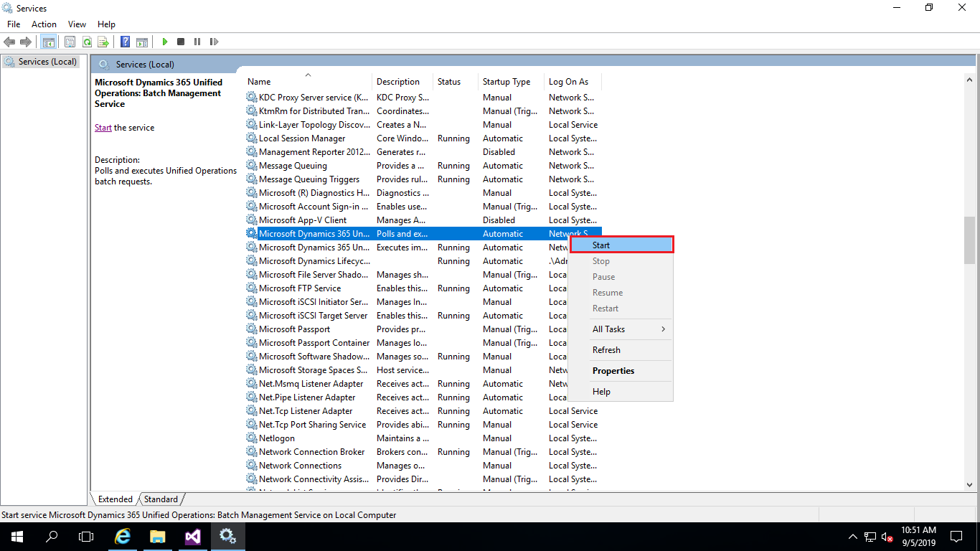
Task: Click the Back arrow toolbar icon
Action: [x=9, y=42]
